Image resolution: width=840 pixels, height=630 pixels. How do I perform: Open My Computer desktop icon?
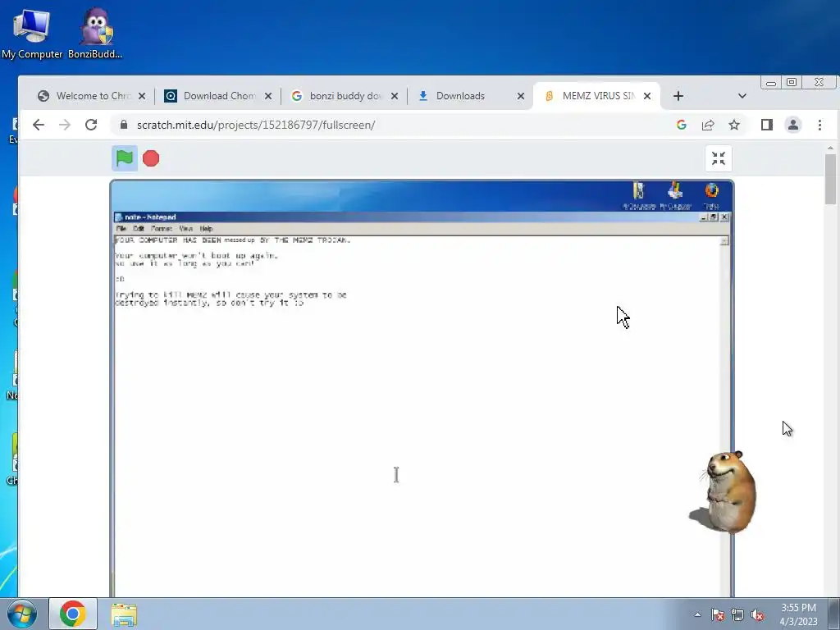click(32, 33)
